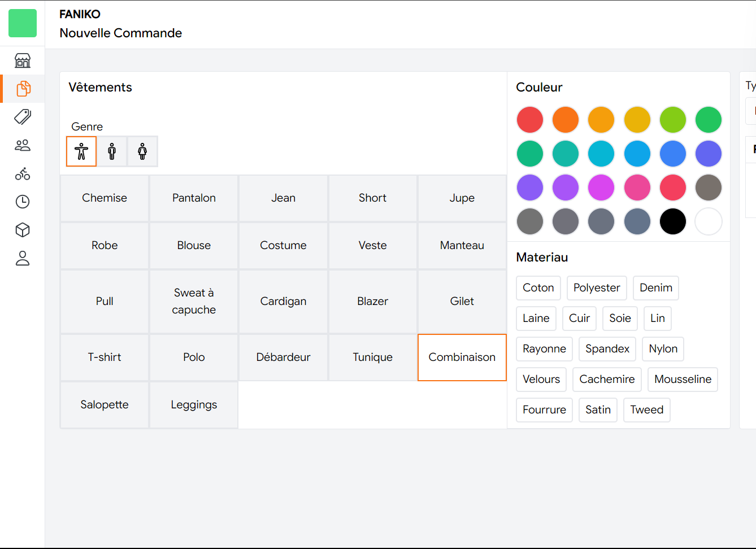756x549 pixels.
Task: Select the Combinaison clothing tile
Action: click(x=462, y=358)
